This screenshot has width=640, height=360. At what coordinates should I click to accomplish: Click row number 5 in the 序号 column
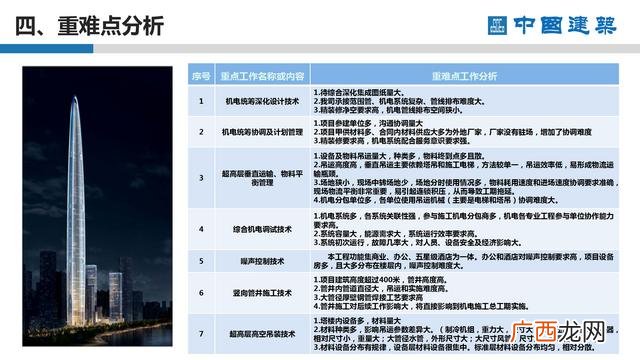point(201,261)
